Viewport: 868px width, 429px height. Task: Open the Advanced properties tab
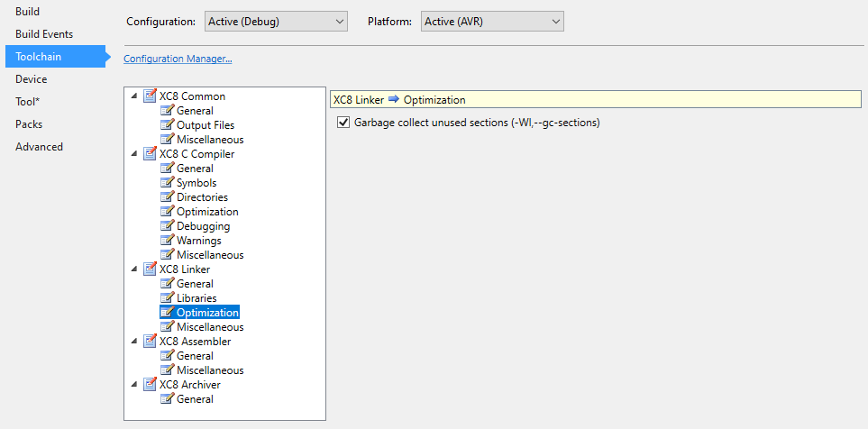(x=39, y=147)
